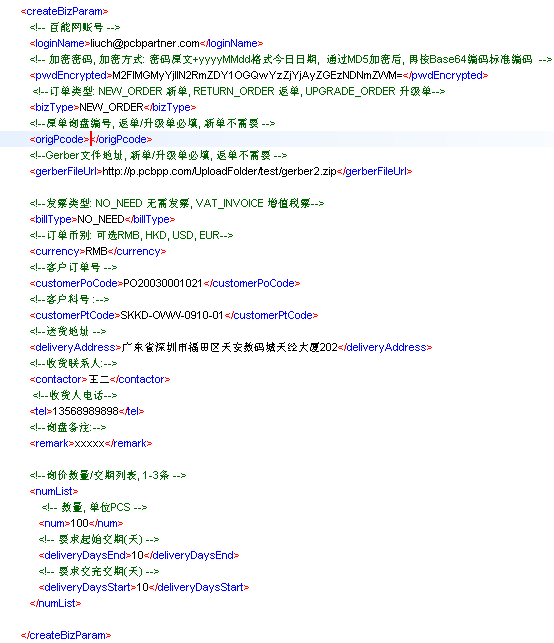
Task: Click the numList opening tag
Action: [54, 491]
